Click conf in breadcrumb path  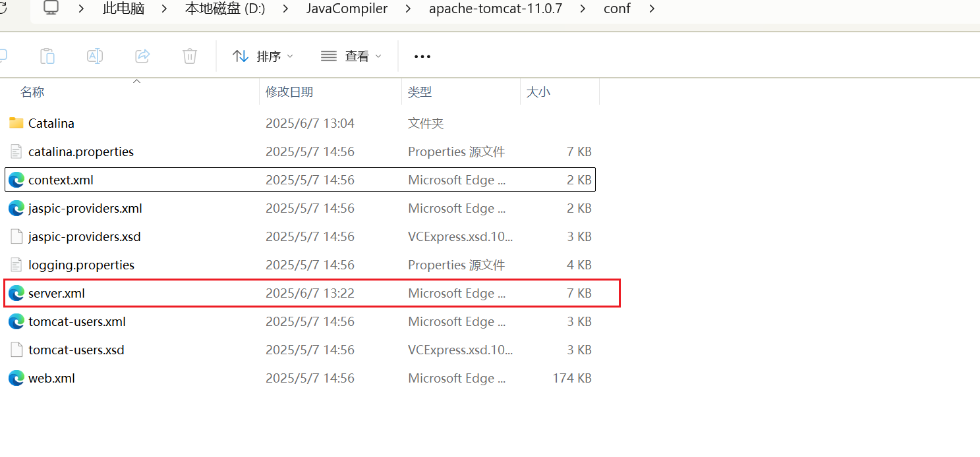pos(617,9)
